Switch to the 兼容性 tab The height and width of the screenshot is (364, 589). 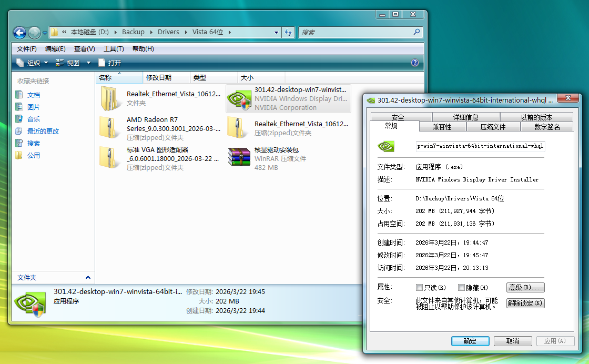point(442,127)
